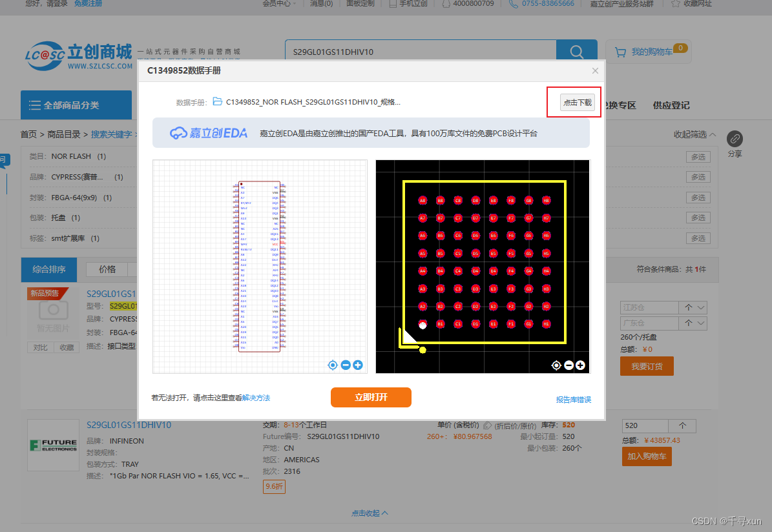Click 多选 in the 封装 row
The width and height of the screenshot is (772, 532).
(698, 198)
